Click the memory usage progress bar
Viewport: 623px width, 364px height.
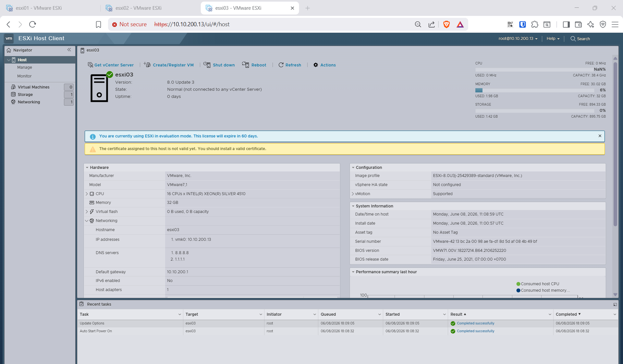pos(535,90)
